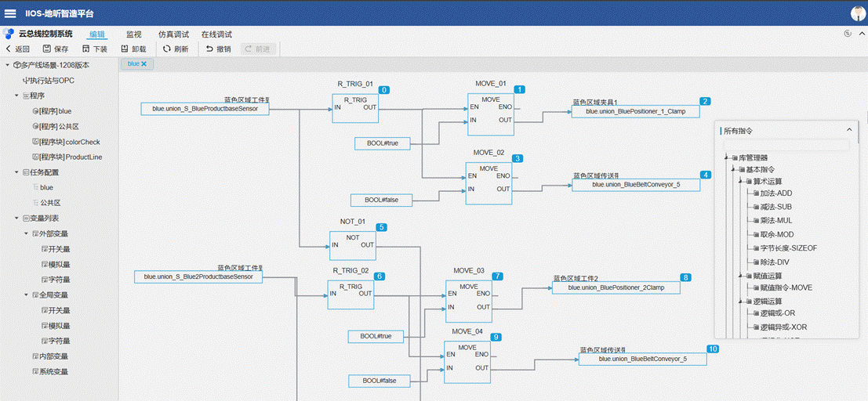Click the instruction search input field
The width and height of the screenshot is (868, 401).
[786, 145]
